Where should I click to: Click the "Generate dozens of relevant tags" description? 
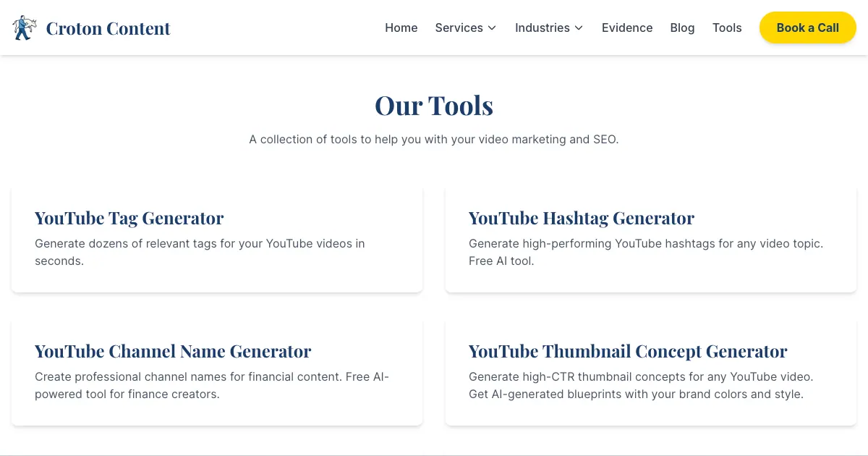(200, 252)
